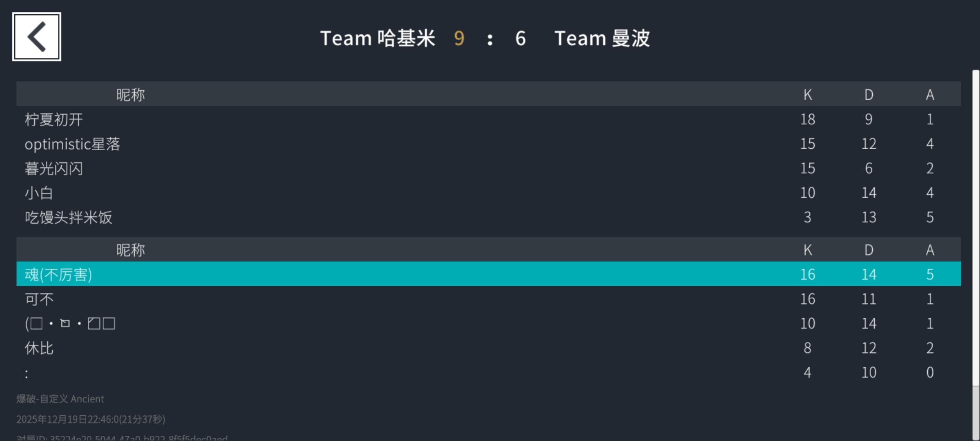
Task: Select player row 吃馒头拌米饭
Action: pos(69,217)
